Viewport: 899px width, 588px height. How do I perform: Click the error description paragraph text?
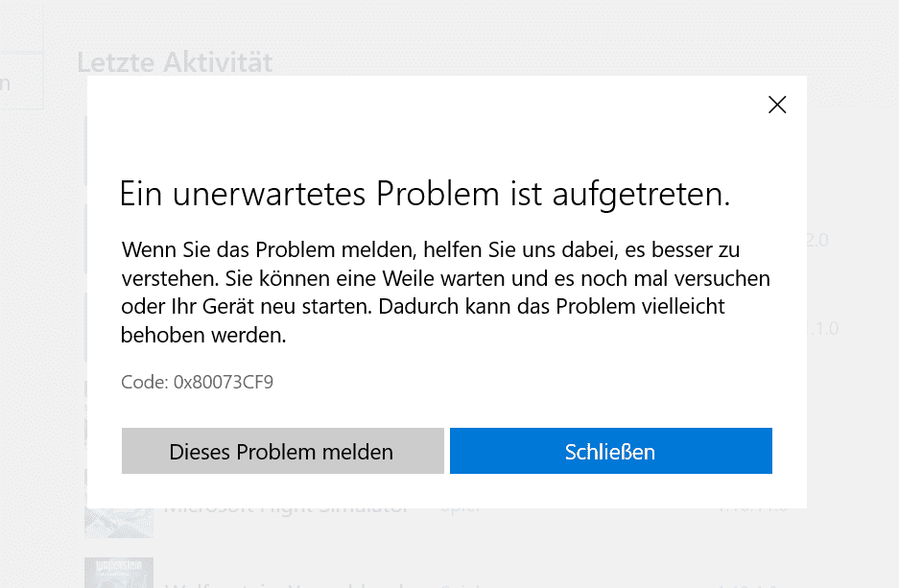click(x=445, y=293)
